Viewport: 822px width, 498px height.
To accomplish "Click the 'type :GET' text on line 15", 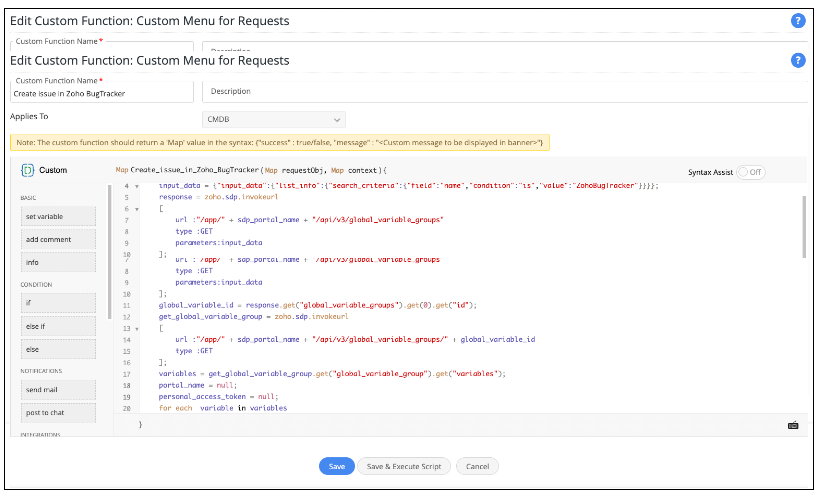I will (194, 351).
